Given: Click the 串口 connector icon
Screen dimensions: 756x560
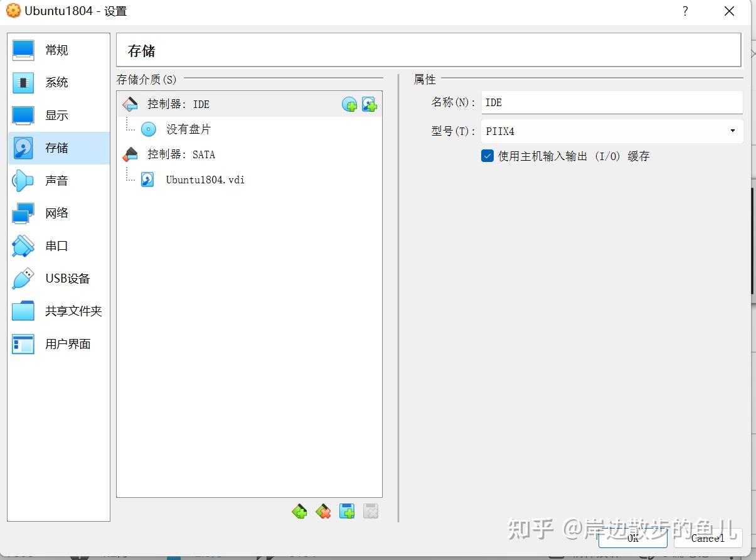Looking at the screenshot, I should pos(23,246).
